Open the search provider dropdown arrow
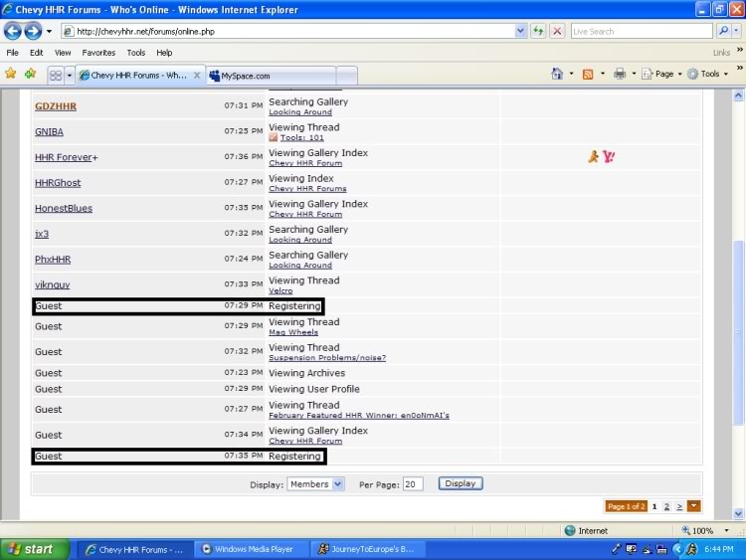The width and height of the screenshot is (746, 560). pyautogui.click(x=736, y=32)
